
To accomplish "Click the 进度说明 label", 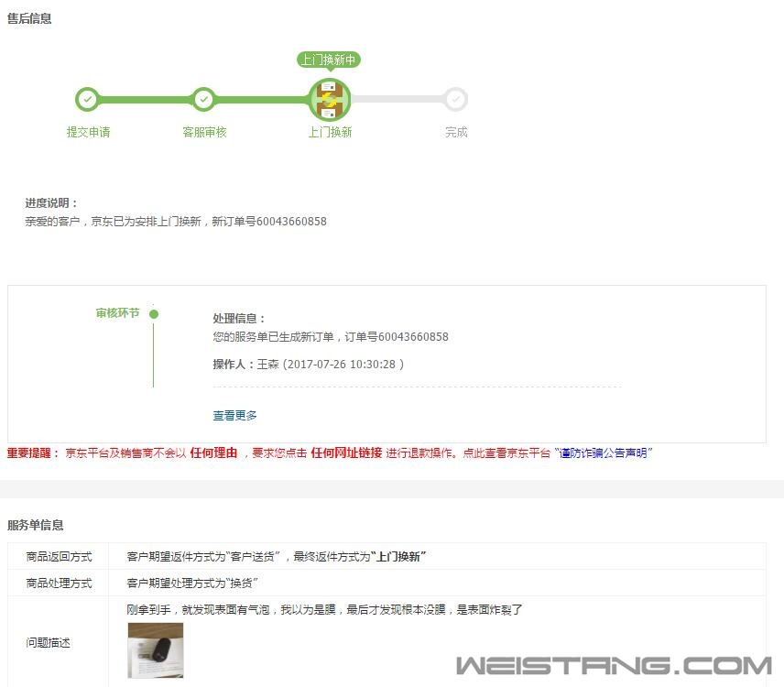I will pos(51,203).
